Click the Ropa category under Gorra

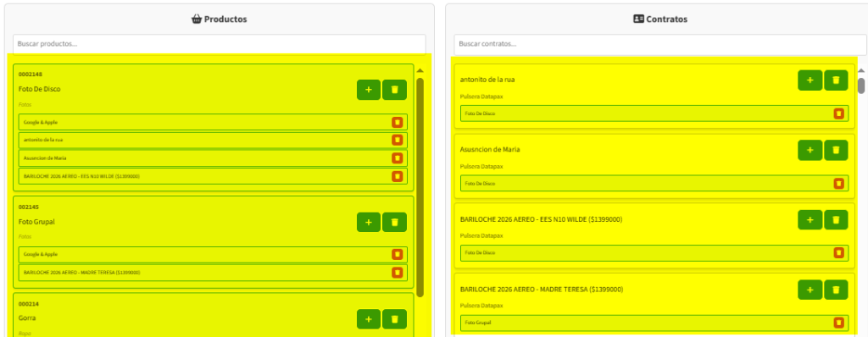(25, 334)
